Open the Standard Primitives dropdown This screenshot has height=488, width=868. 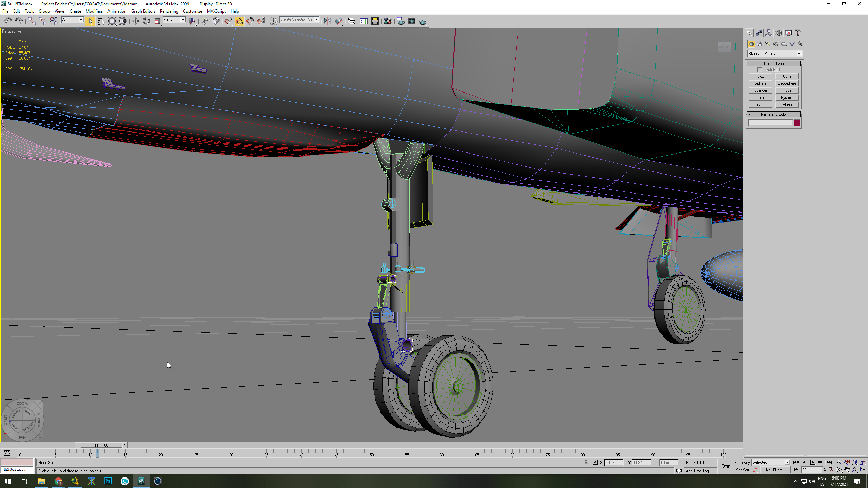[x=775, y=54]
